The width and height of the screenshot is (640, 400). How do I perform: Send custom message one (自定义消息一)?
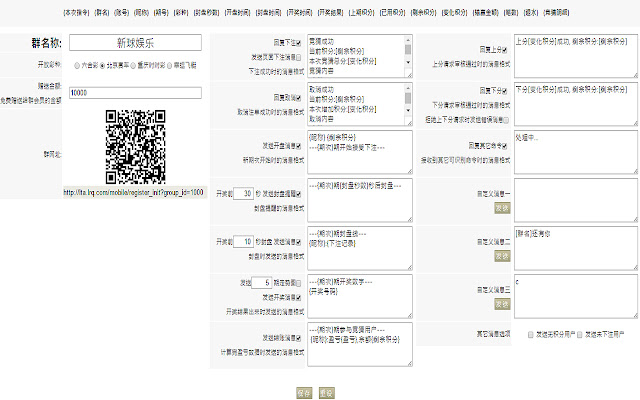pos(502,208)
